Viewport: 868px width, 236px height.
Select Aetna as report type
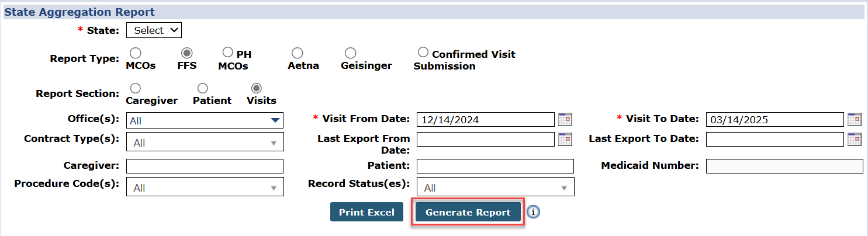298,54
